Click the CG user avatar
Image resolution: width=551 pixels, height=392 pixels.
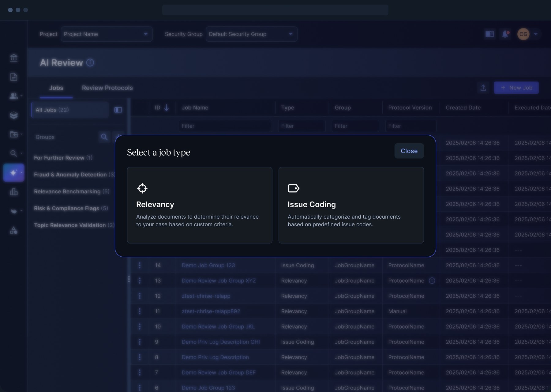[523, 34]
